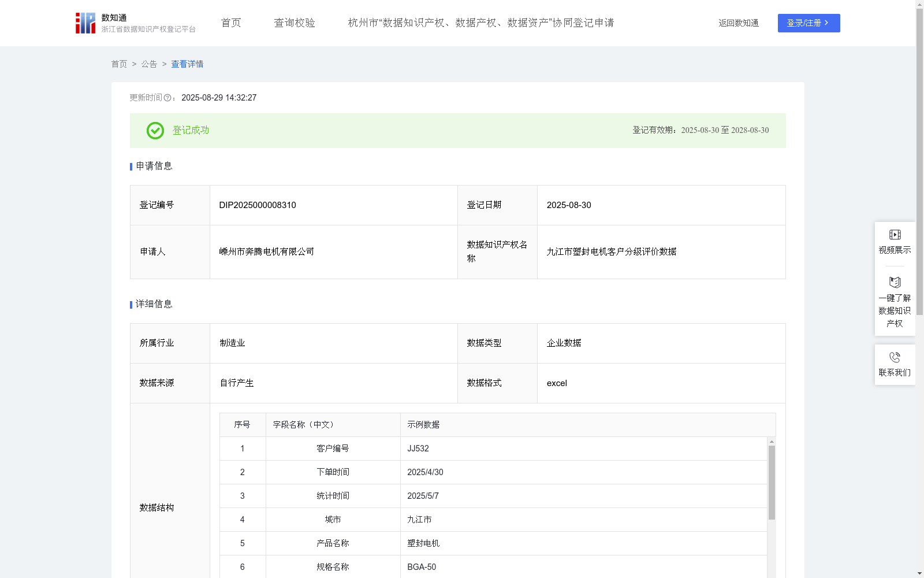Click the 自行产生 data source value
This screenshot has height=578, width=924.
coord(237,383)
